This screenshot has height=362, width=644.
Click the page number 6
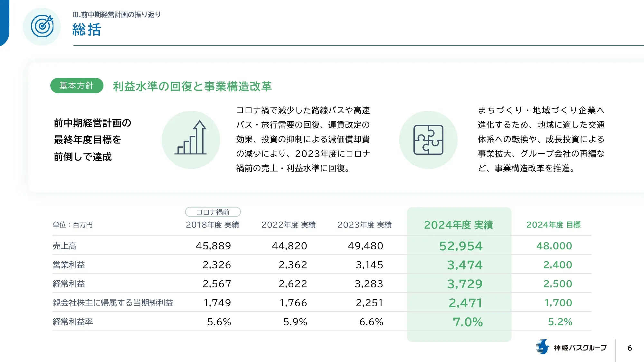point(630,348)
